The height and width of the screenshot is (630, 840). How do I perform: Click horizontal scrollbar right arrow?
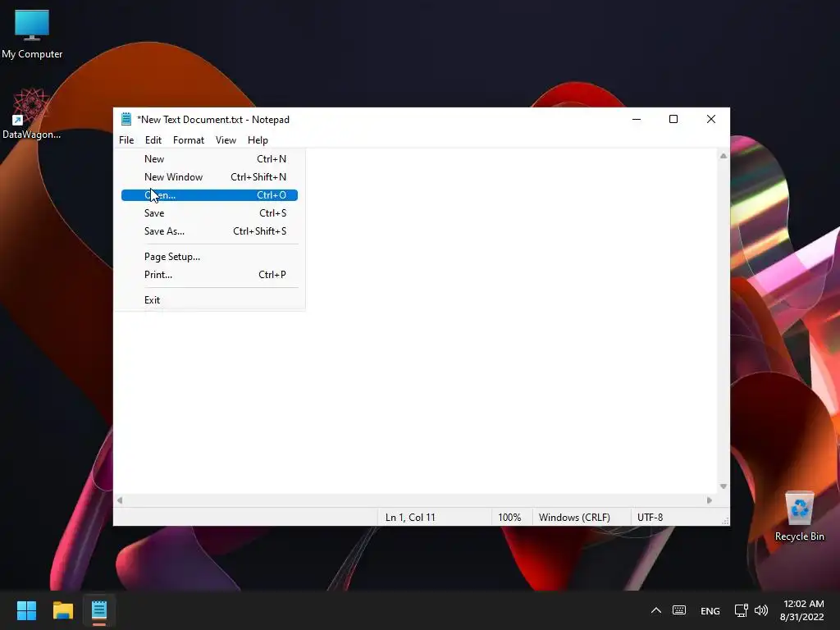coord(710,500)
